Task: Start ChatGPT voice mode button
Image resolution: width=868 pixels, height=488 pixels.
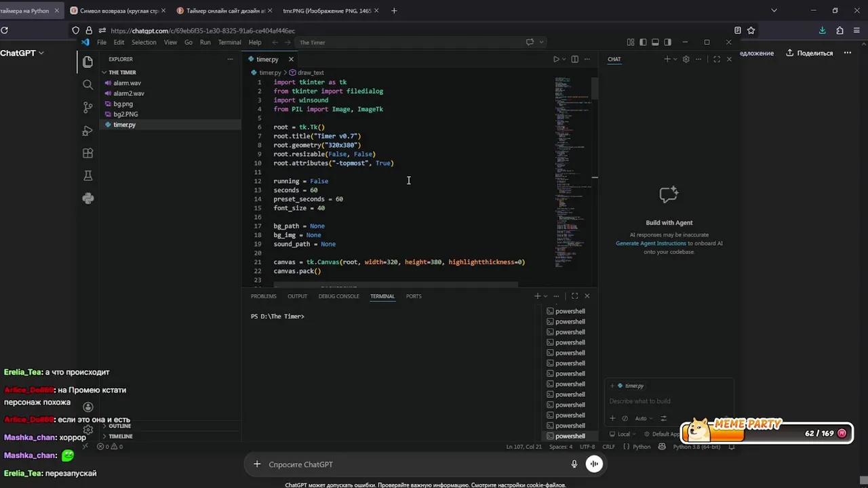Action: coord(594,464)
